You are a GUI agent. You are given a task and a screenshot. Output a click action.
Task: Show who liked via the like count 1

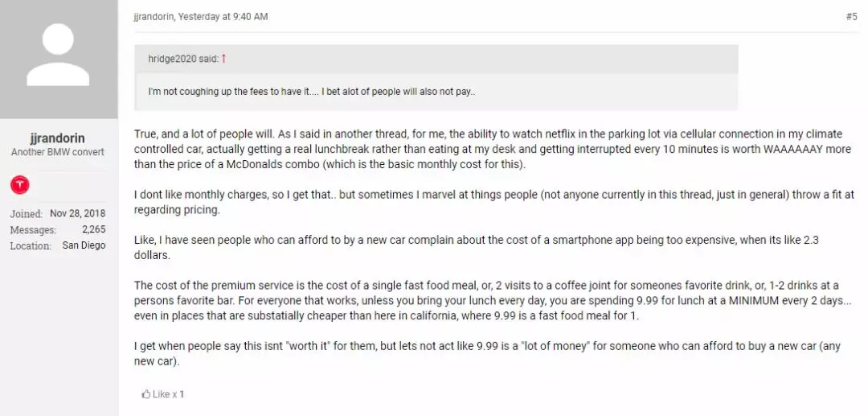point(182,394)
